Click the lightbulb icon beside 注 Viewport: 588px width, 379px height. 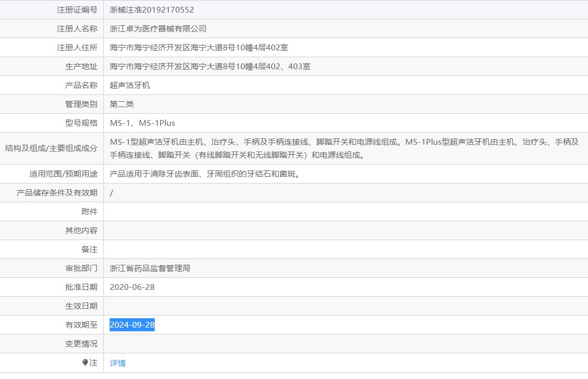85,362
